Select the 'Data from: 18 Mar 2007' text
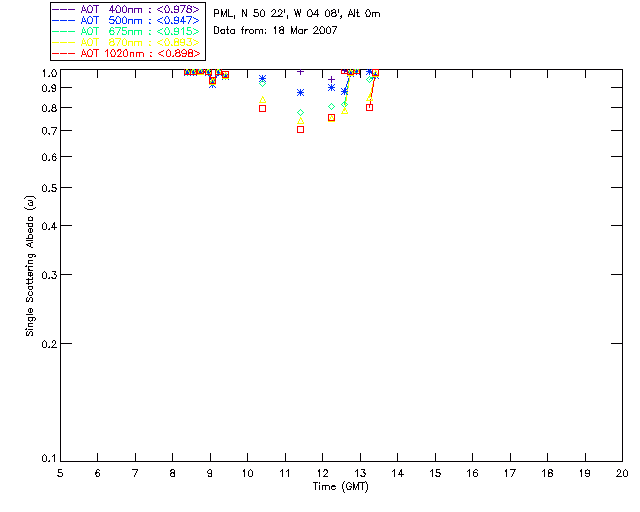Viewport: 640px width, 512px height. [x=275, y=30]
